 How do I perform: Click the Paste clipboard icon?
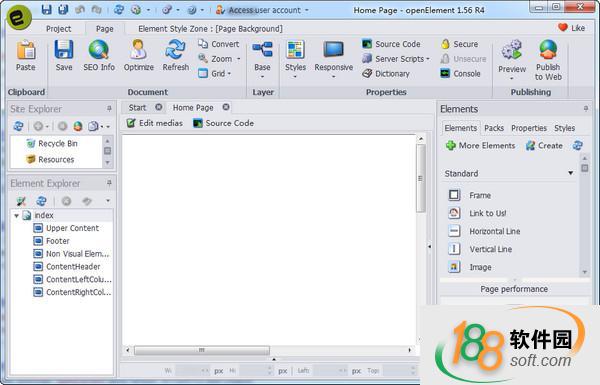(26, 56)
